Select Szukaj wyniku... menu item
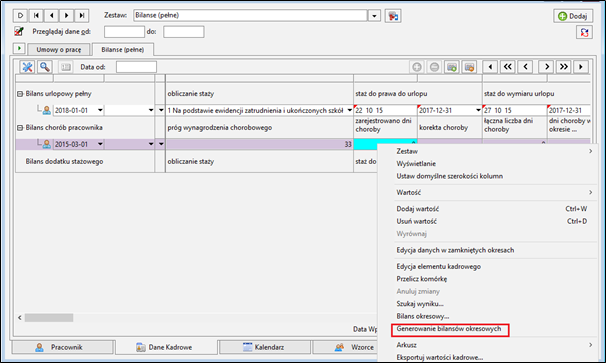The image size is (606, 363). tap(420, 304)
